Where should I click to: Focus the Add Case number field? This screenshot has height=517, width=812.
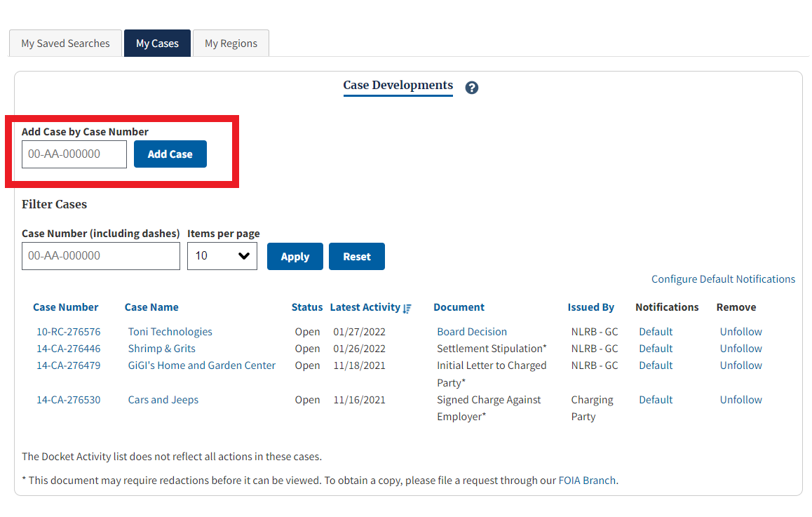pos(74,154)
